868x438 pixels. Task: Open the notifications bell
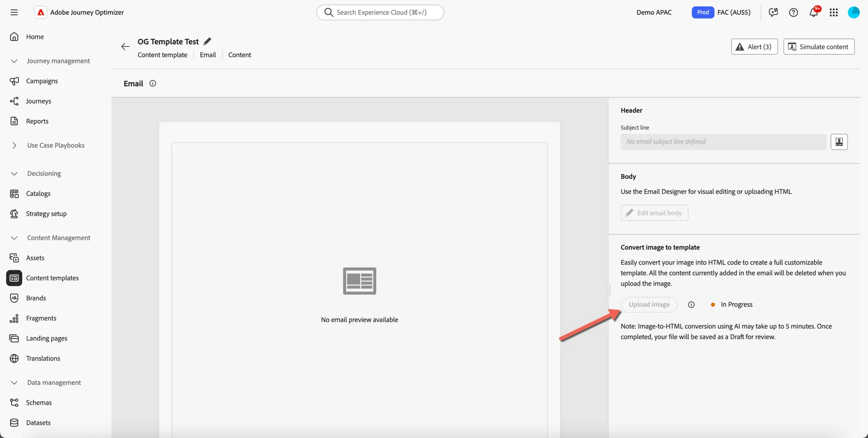pyautogui.click(x=814, y=12)
